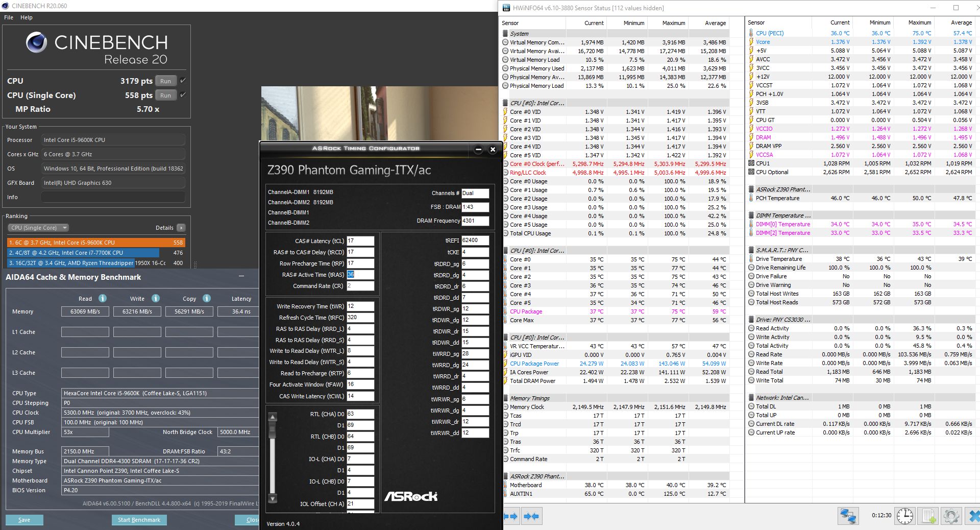Click the Cinebench logo sphere icon
Viewport: 980px width, 530px height.
(x=36, y=42)
